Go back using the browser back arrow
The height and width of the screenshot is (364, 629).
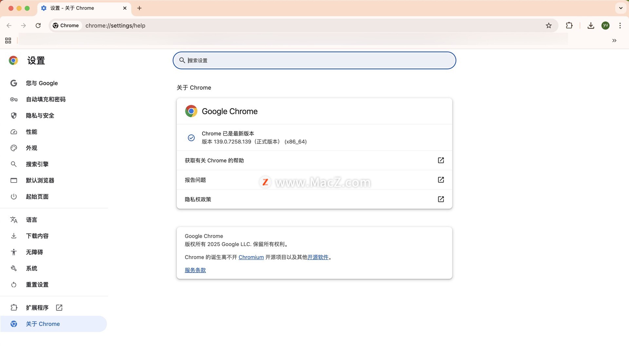coord(9,26)
